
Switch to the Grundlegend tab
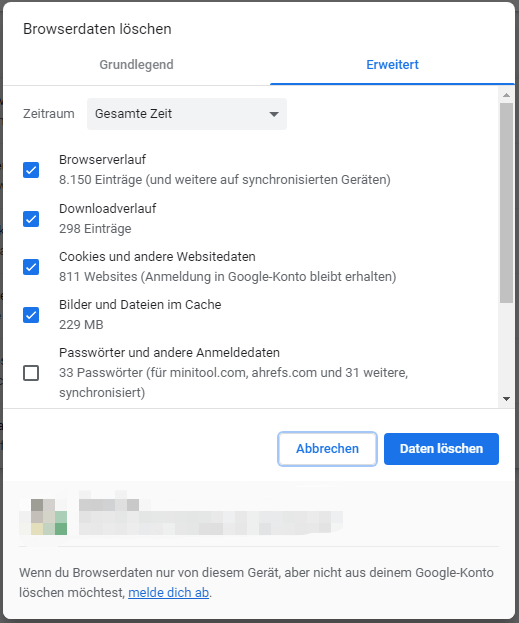pyautogui.click(x=136, y=64)
